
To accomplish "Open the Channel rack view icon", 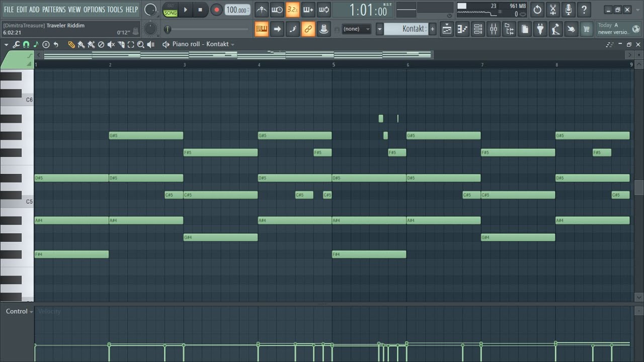I will (478, 29).
